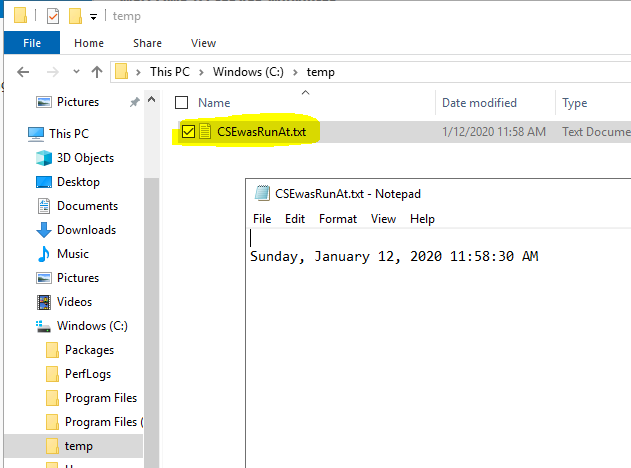631x468 pixels.
Task: Switch to the View ribbon tab
Action: click(203, 43)
